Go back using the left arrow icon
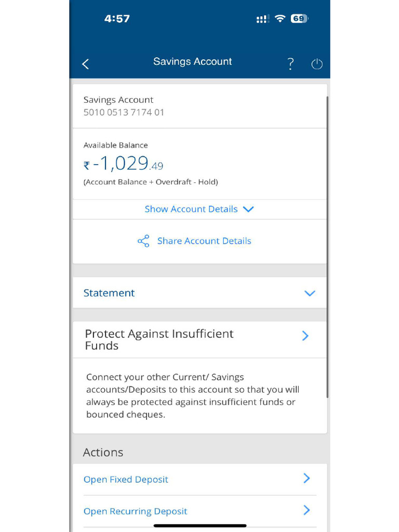This screenshot has height=532, width=399. click(86, 64)
